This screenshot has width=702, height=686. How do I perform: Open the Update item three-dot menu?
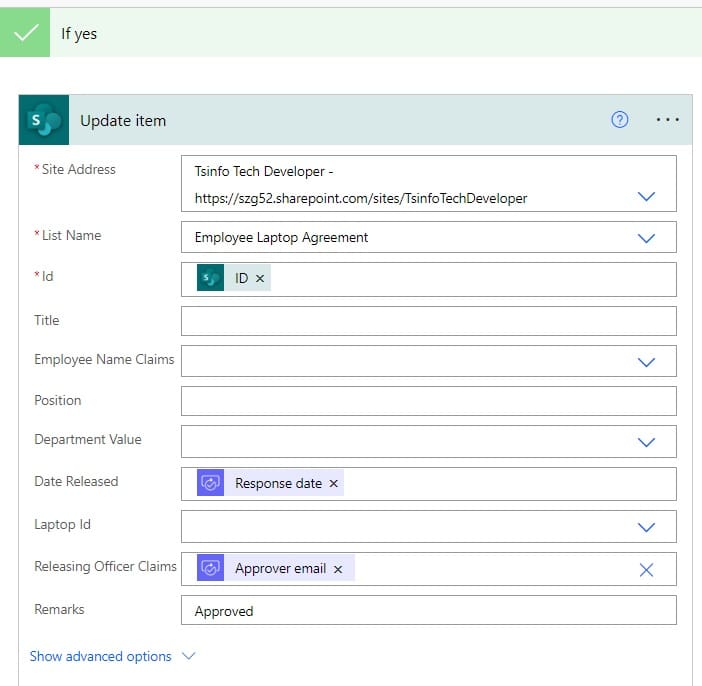pyautogui.click(x=668, y=120)
